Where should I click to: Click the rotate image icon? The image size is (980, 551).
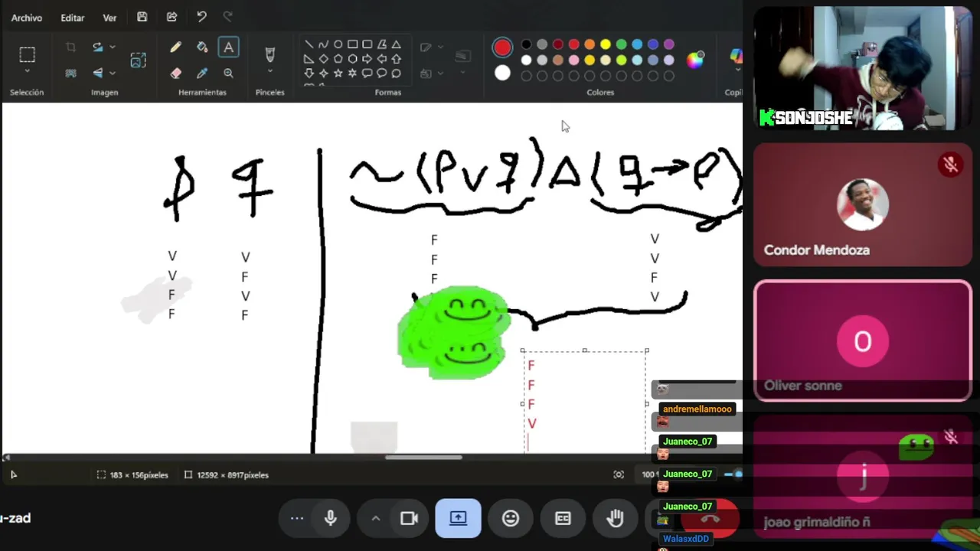(x=97, y=47)
